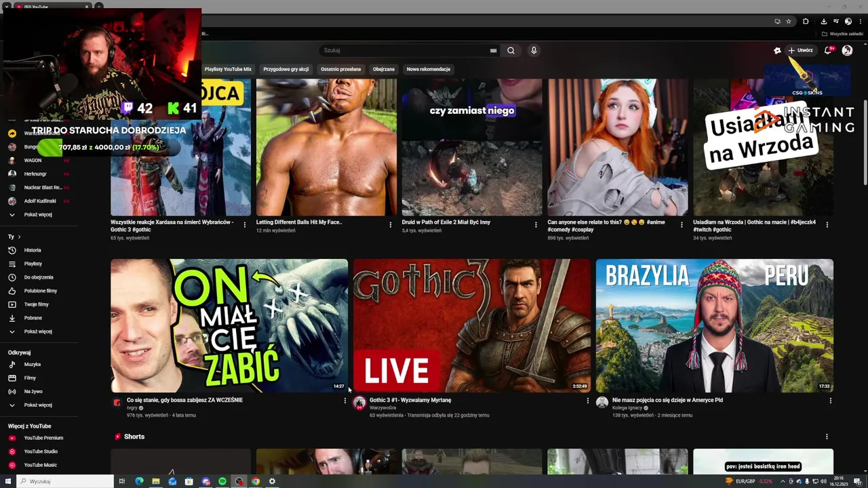Open Herknungr channel subscription
868x488 pixels.
click(35, 174)
